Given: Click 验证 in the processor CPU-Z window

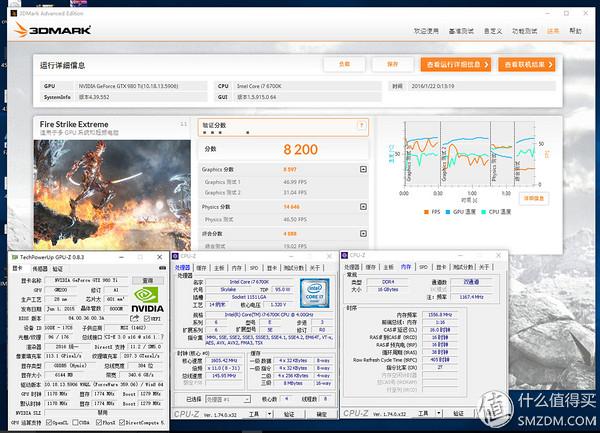Looking at the screenshot, I should tap(289, 414).
